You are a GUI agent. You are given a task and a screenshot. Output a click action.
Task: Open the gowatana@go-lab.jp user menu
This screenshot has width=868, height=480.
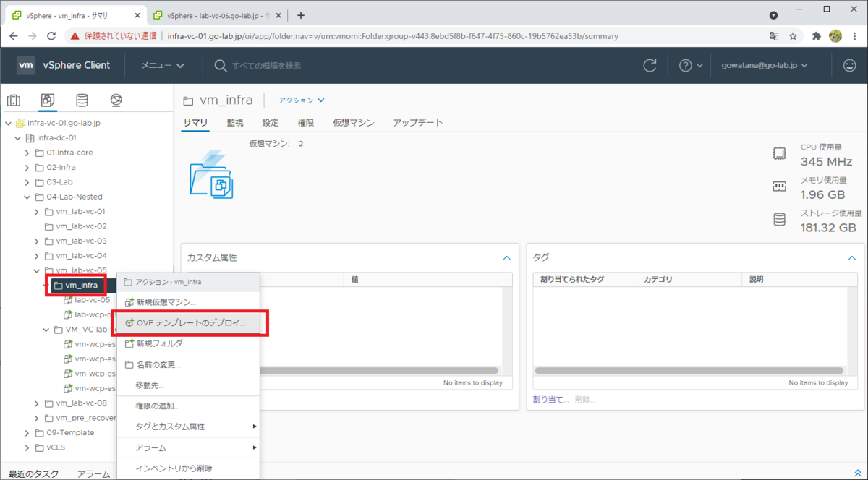[765, 65]
